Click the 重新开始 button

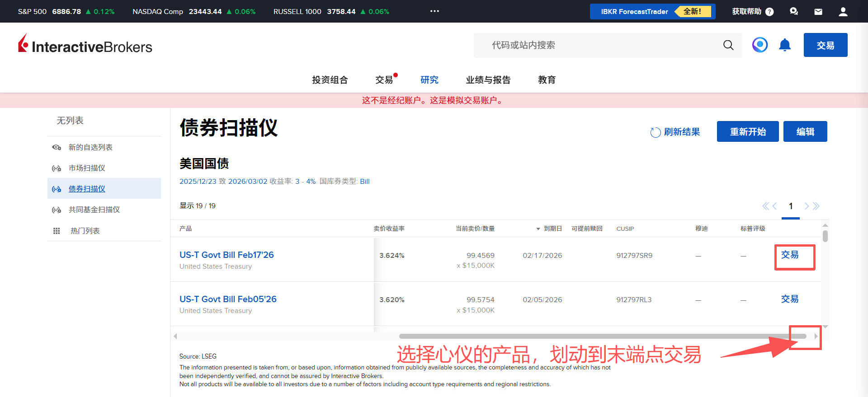(747, 131)
